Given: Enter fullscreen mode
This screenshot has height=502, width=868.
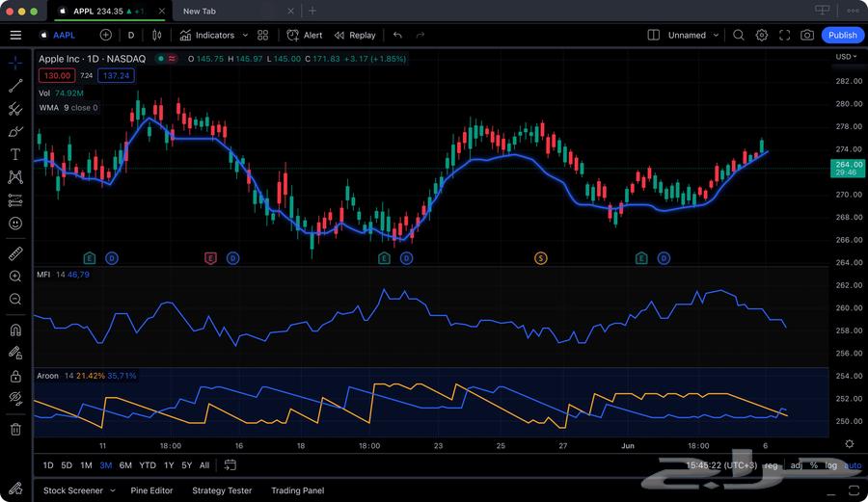Looking at the screenshot, I should (784, 35).
